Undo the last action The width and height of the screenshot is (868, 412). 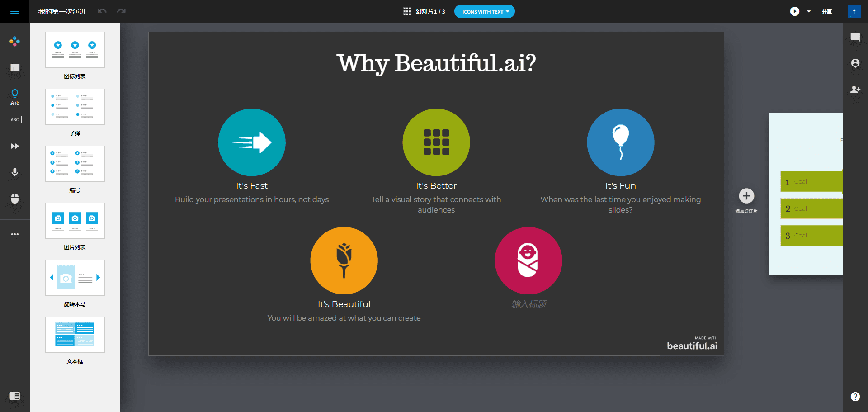coord(102,11)
